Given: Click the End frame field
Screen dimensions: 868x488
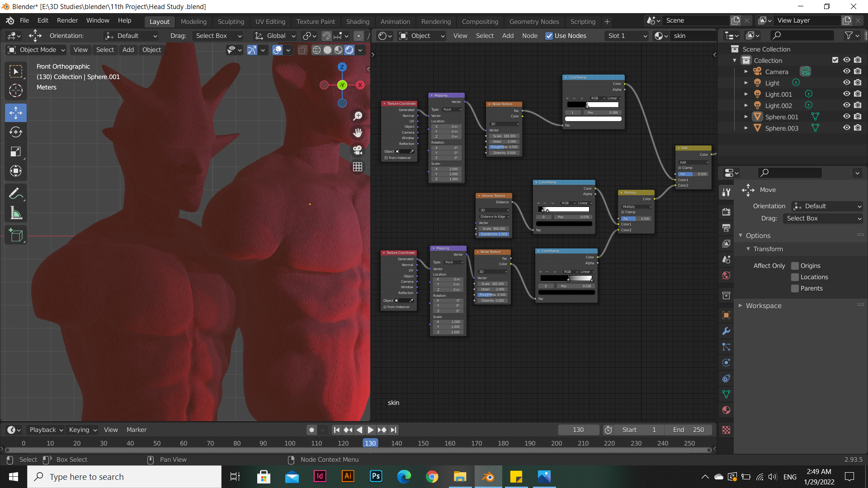Looking at the screenshot, I should click(x=688, y=430).
